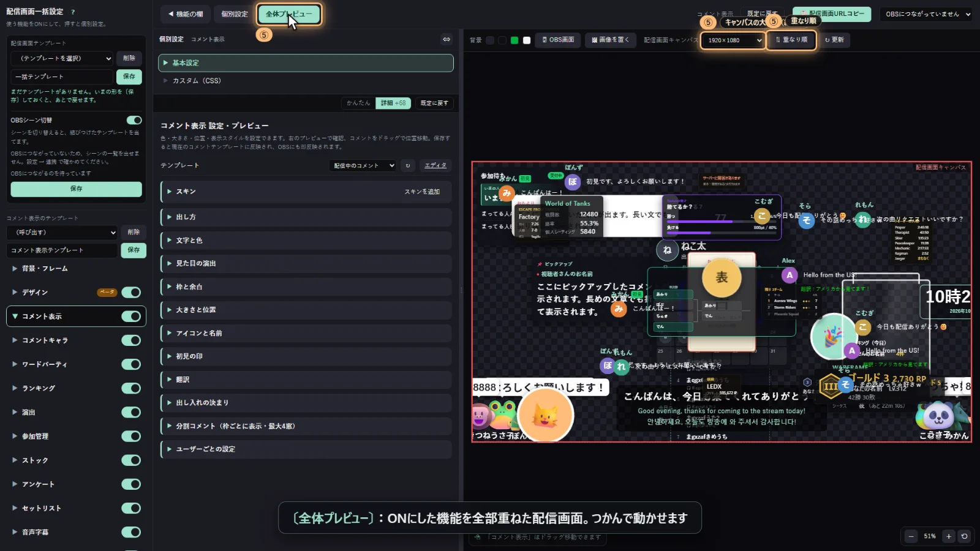Open the 1920×1080 canvas size dropdown
This screenshot has width=980, height=551.
(733, 40)
